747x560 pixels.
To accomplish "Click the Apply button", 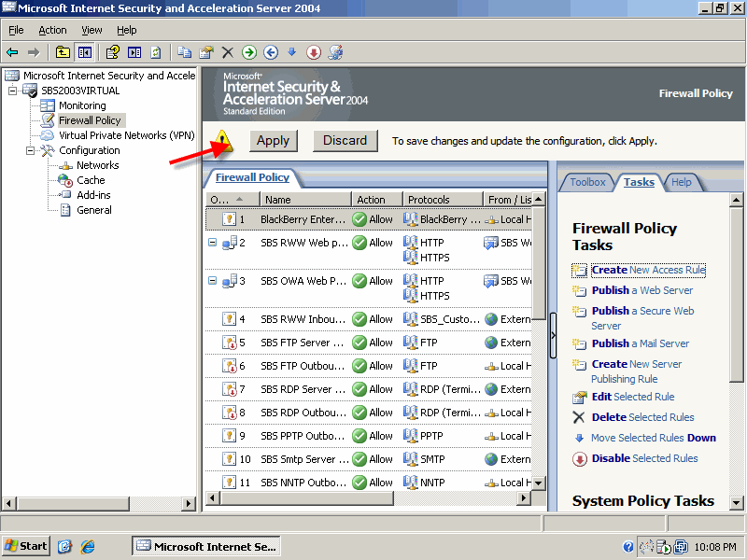I will [273, 141].
